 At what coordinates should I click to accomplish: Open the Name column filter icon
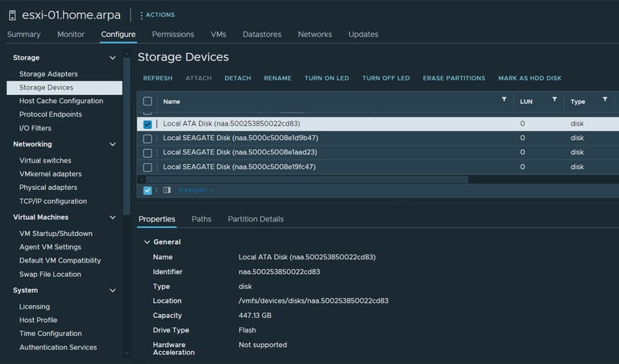(x=505, y=100)
